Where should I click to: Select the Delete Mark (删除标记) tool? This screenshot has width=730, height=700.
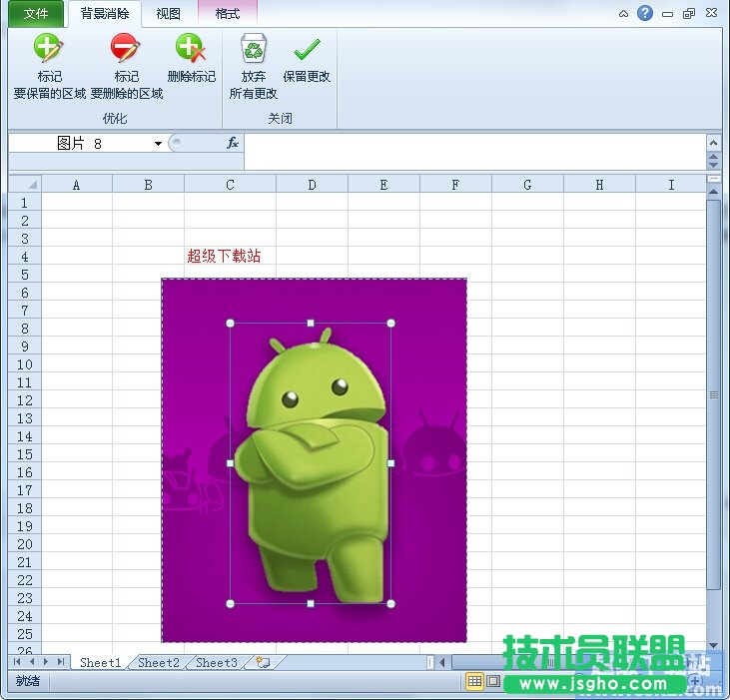click(x=190, y=49)
